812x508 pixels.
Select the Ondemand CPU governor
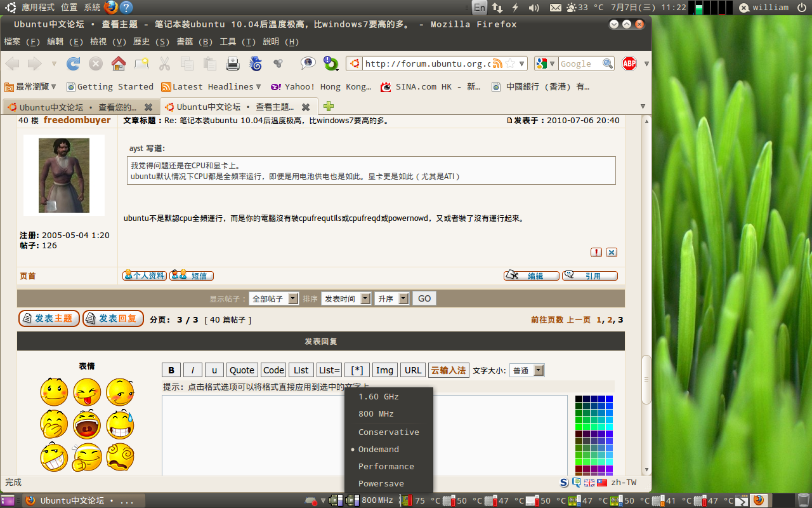coord(389,449)
